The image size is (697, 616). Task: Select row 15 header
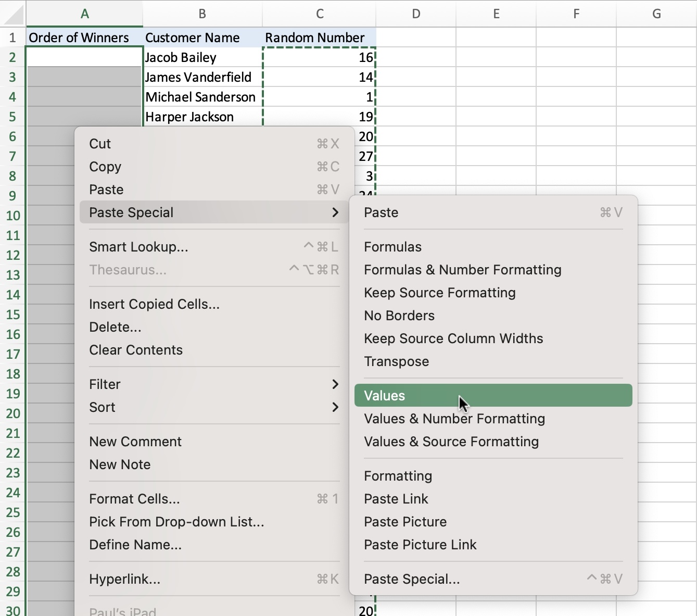pyautogui.click(x=12, y=315)
